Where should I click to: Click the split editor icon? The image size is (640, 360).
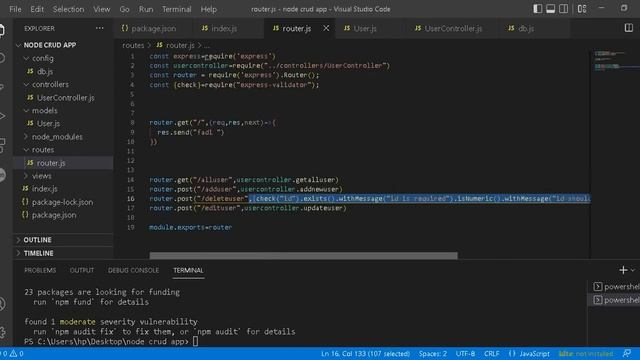pyautogui.click(x=629, y=28)
